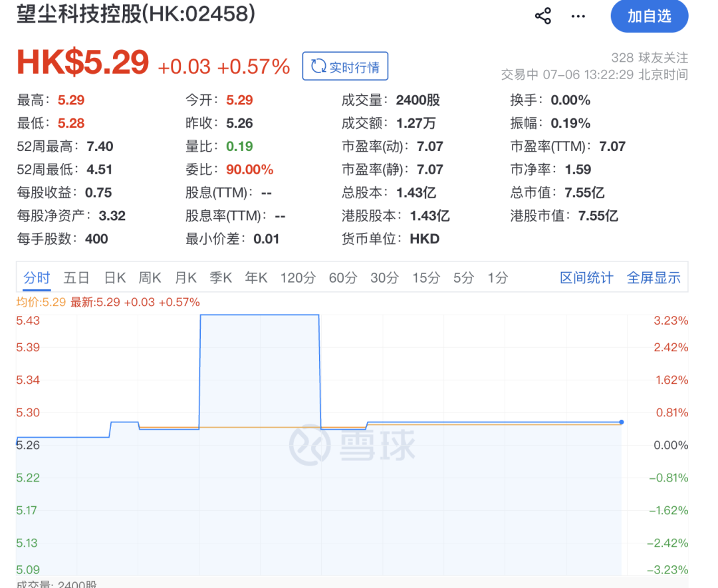The image size is (718, 588).
Task: Switch to the 120分 chart tab
Action: 298,278
